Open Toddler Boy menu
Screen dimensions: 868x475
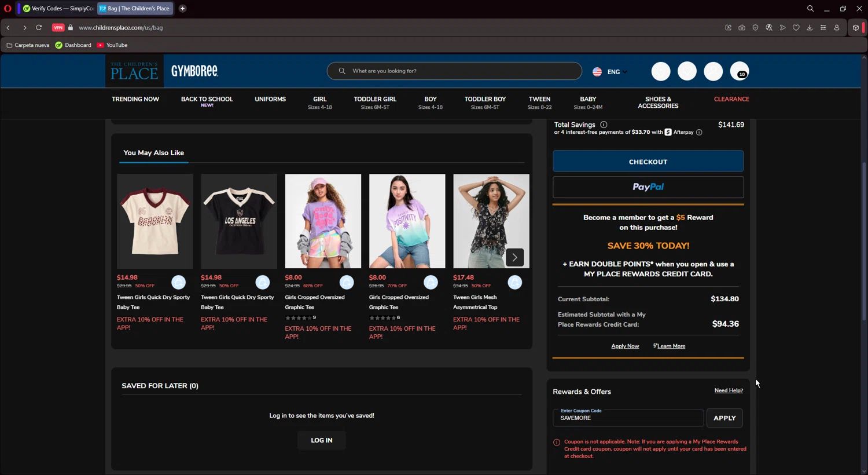click(x=485, y=103)
